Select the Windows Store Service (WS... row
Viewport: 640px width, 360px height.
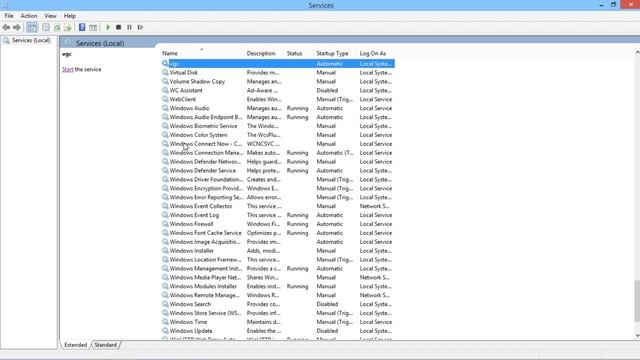coord(278,313)
